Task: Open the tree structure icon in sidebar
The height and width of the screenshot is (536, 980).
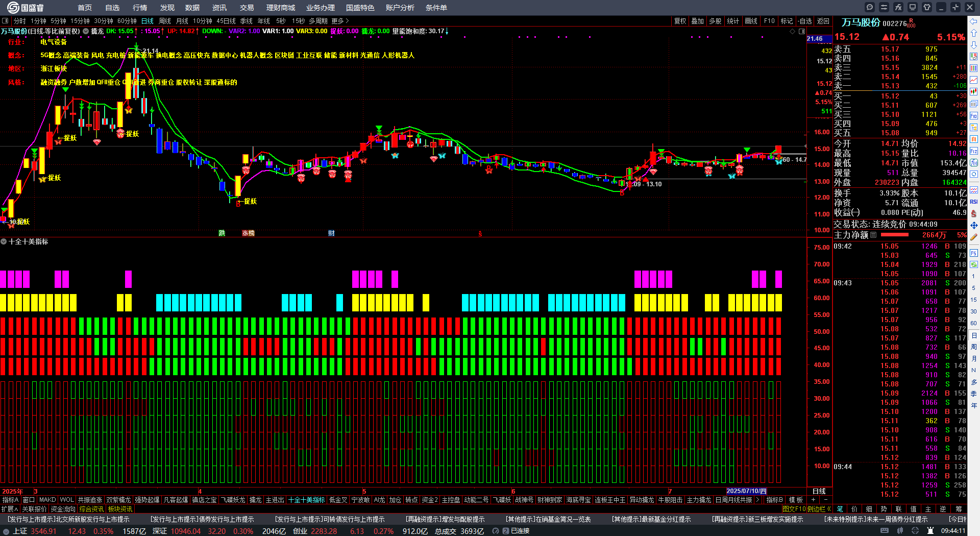Action: 974,127
